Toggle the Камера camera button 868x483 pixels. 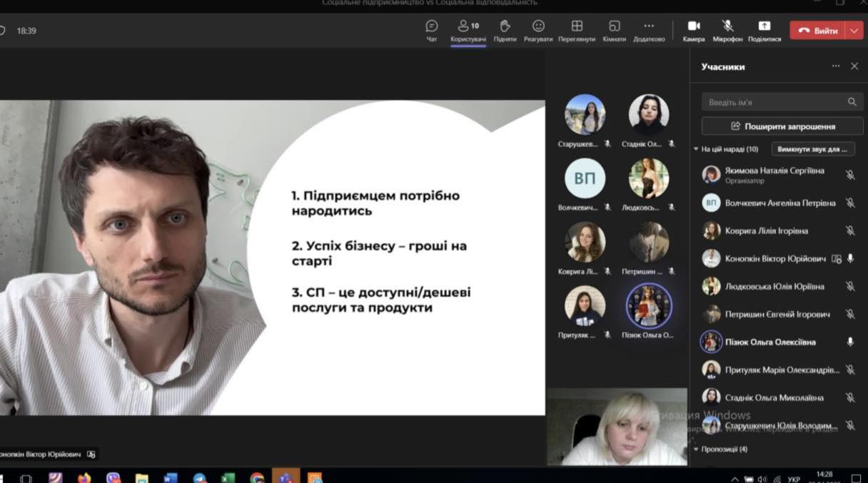pos(694,31)
